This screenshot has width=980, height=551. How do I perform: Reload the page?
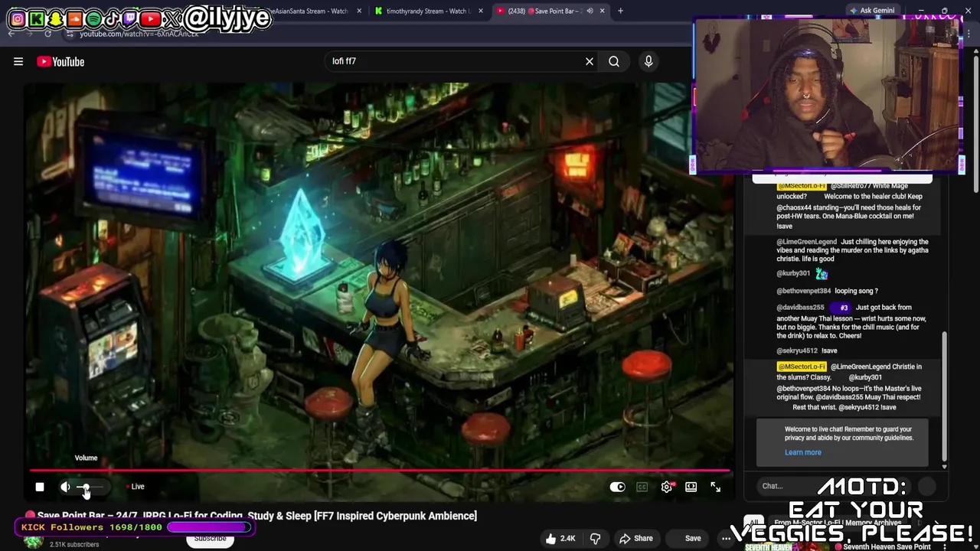point(47,34)
